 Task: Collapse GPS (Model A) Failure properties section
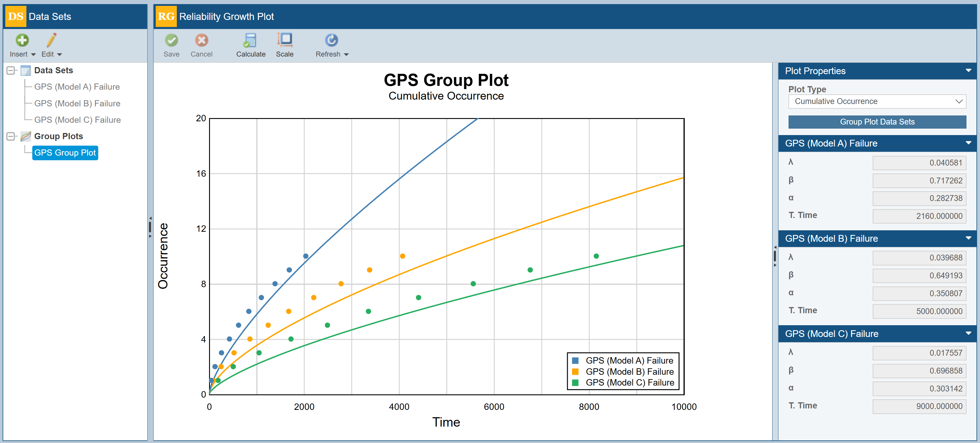[968, 143]
